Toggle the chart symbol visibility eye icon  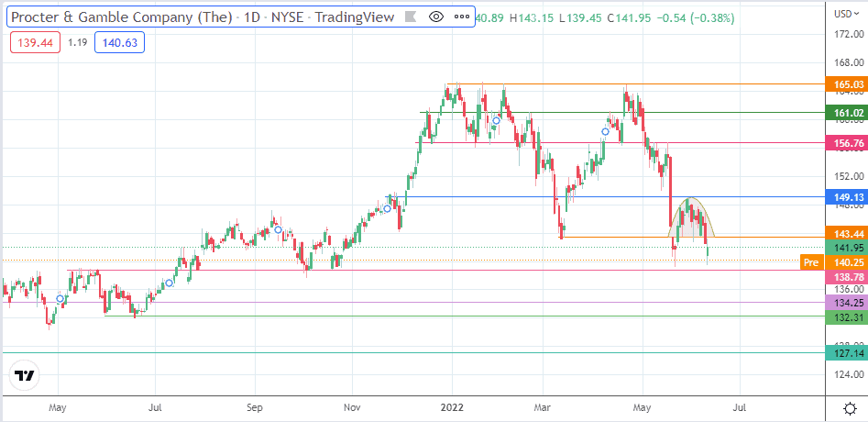click(x=436, y=17)
